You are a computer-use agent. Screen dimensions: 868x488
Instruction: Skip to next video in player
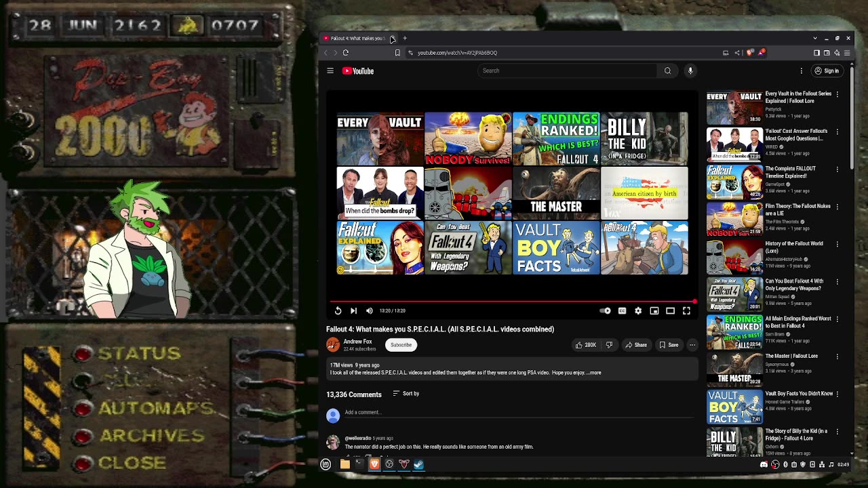tap(353, 310)
